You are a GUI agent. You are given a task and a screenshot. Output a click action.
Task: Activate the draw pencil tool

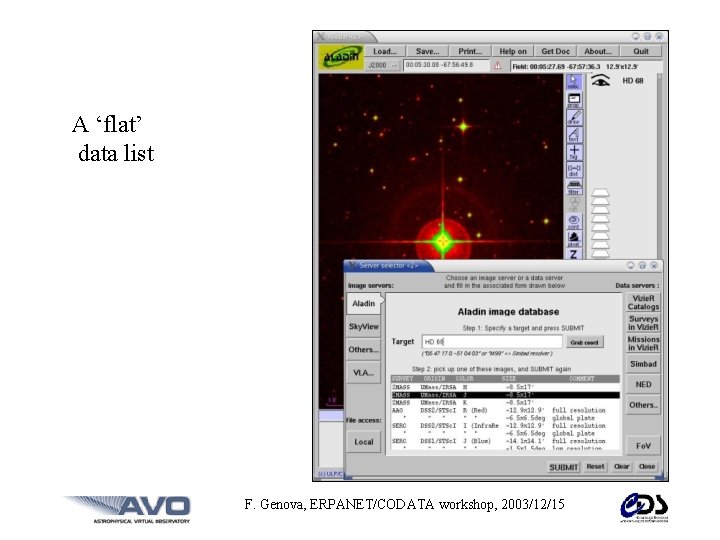(x=574, y=118)
